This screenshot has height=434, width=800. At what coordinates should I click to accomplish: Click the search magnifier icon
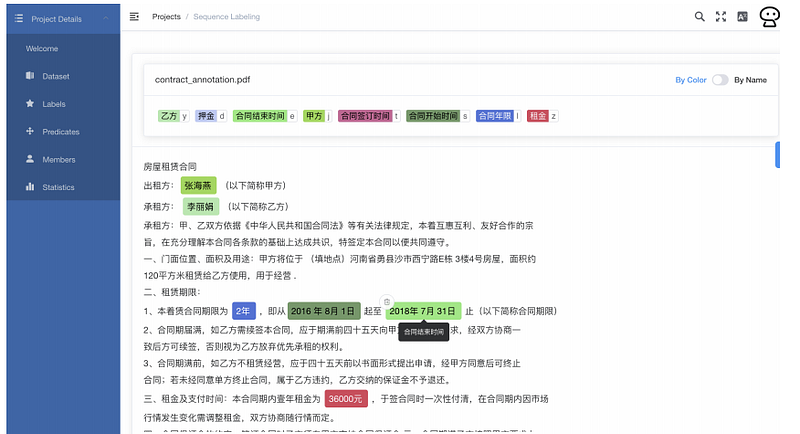(x=699, y=16)
